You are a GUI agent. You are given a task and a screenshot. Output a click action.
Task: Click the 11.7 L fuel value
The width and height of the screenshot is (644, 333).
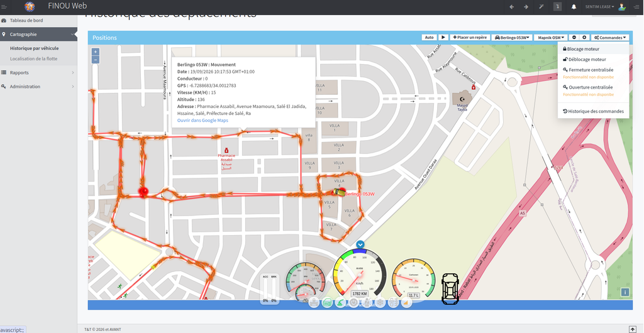click(413, 295)
